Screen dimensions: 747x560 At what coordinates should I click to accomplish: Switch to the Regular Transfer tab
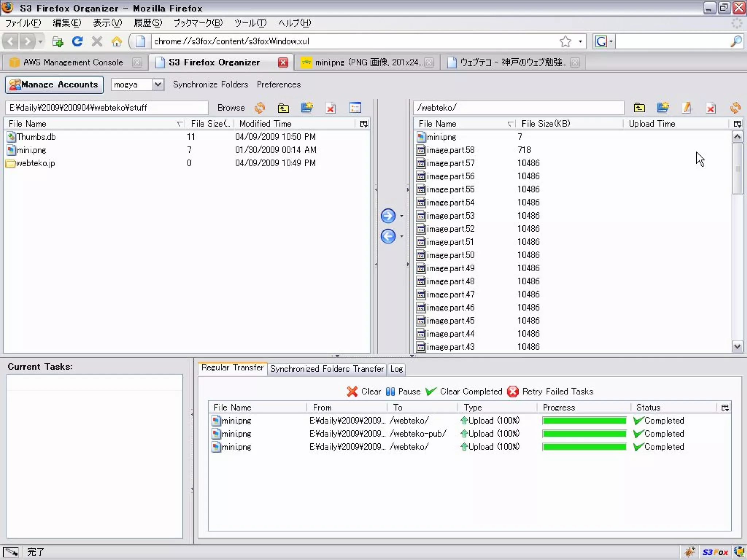(232, 368)
